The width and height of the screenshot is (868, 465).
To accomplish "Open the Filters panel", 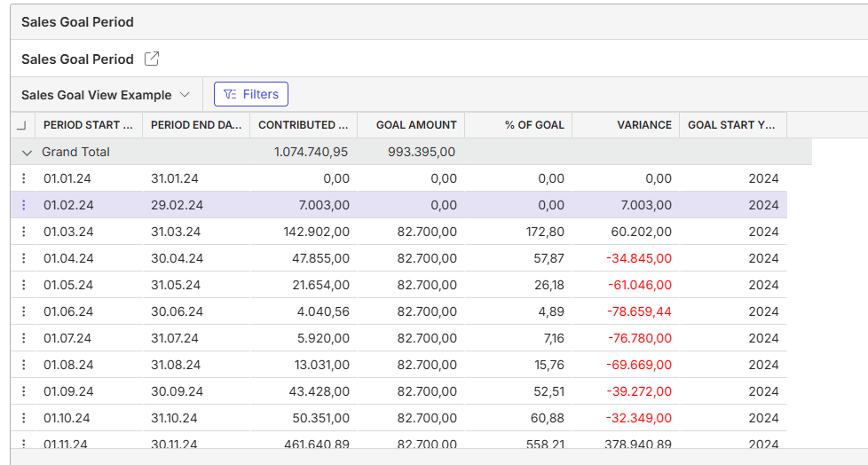I will pyautogui.click(x=251, y=94).
